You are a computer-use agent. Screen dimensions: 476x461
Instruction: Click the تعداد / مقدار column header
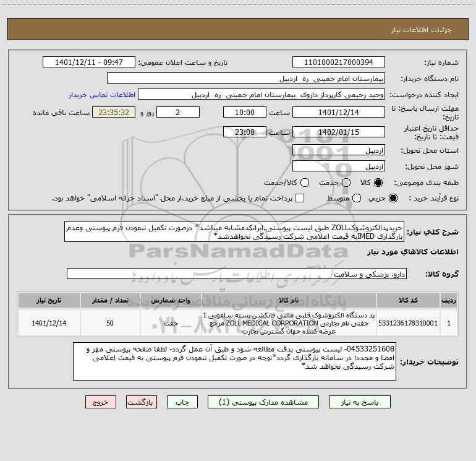(x=110, y=300)
